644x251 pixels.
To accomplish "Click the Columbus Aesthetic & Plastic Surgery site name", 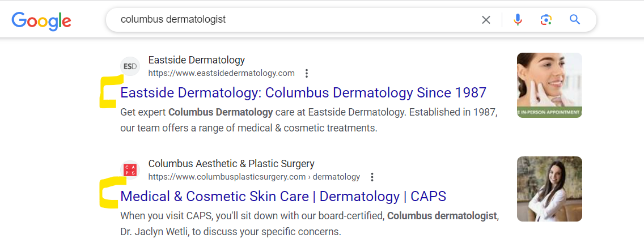I will (x=231, y=164).
